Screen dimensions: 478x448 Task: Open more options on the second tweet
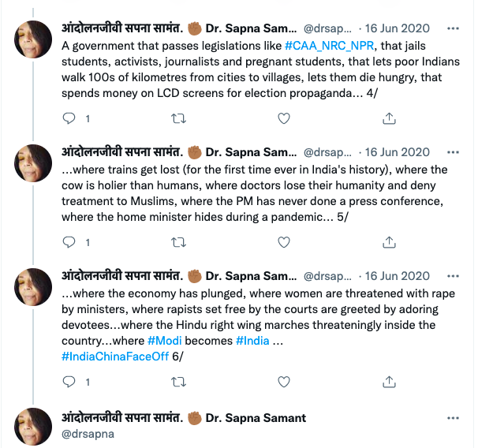(x=452, y=152)
